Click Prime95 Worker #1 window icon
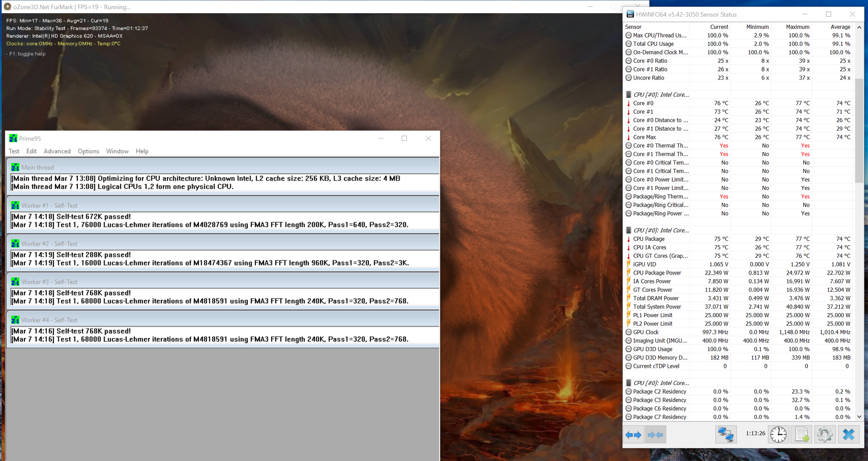The image size is (868, 461). click(x=15, y=205)
